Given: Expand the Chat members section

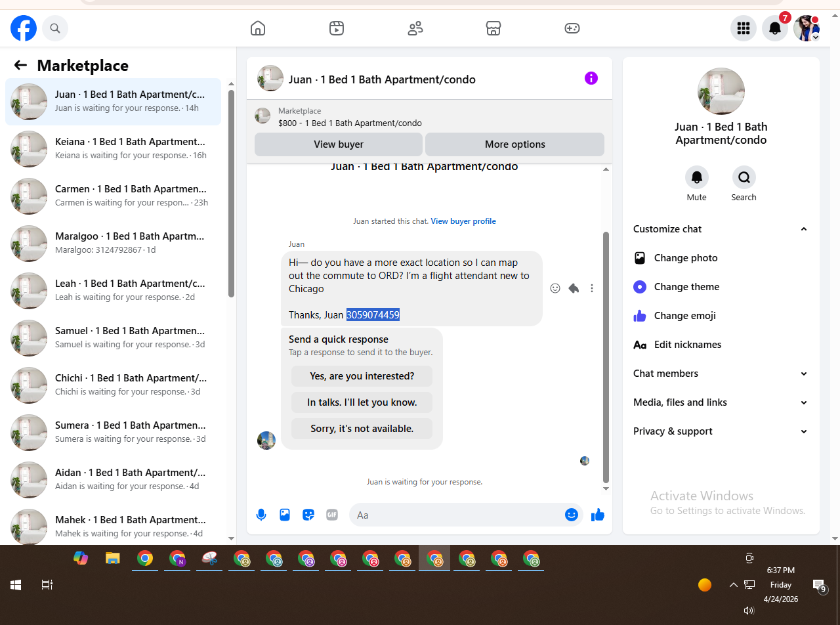Looking at the screenshot, I should [721, 374].
